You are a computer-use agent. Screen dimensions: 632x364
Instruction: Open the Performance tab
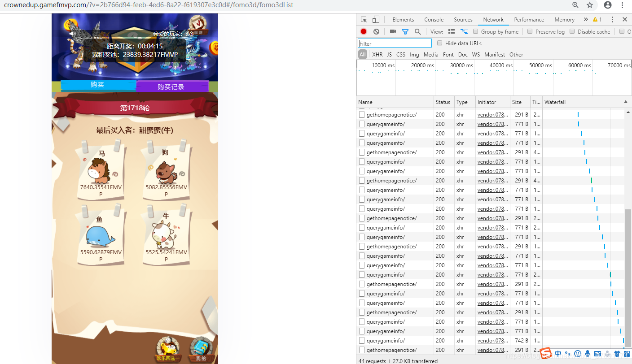pos(529,19)
